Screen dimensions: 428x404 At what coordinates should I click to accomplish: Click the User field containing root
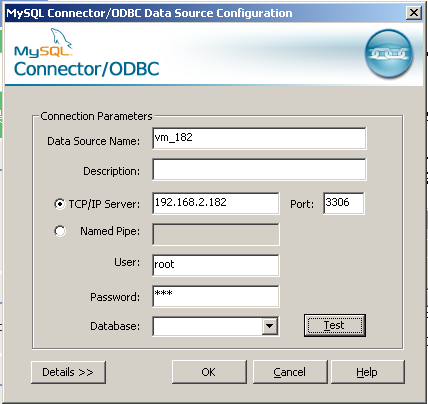coord(216,265)
